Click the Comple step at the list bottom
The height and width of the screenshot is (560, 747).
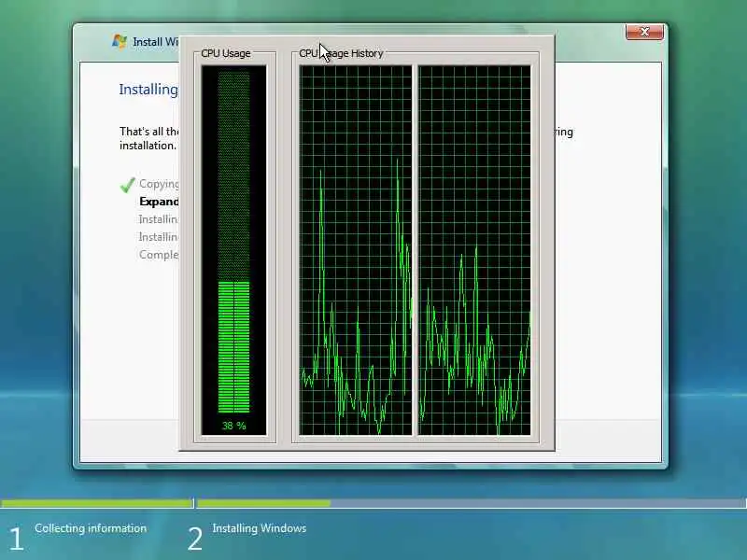[x=159, y=255]
